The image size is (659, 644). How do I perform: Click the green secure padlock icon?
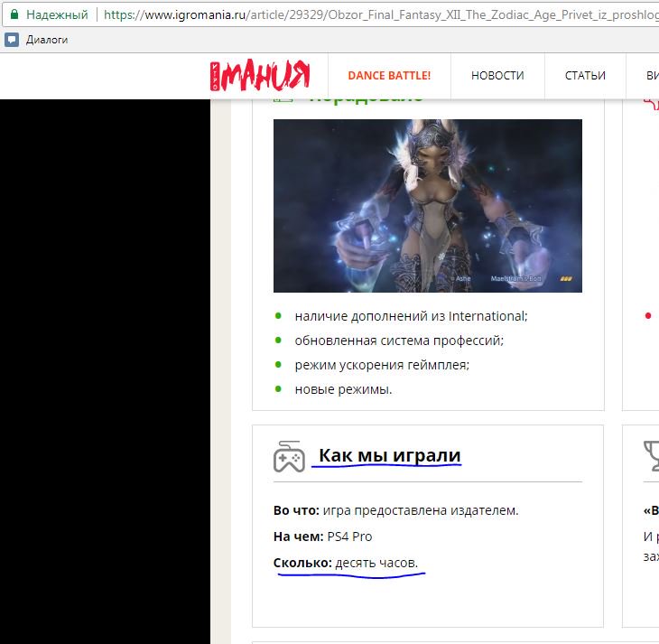(14, 14)
